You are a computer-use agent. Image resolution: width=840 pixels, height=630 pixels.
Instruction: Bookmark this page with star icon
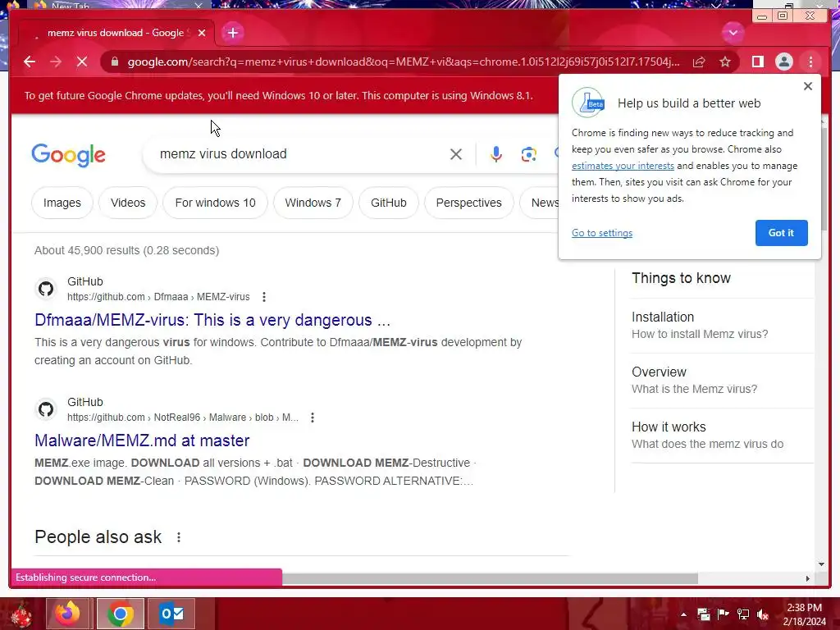[725, 62]
